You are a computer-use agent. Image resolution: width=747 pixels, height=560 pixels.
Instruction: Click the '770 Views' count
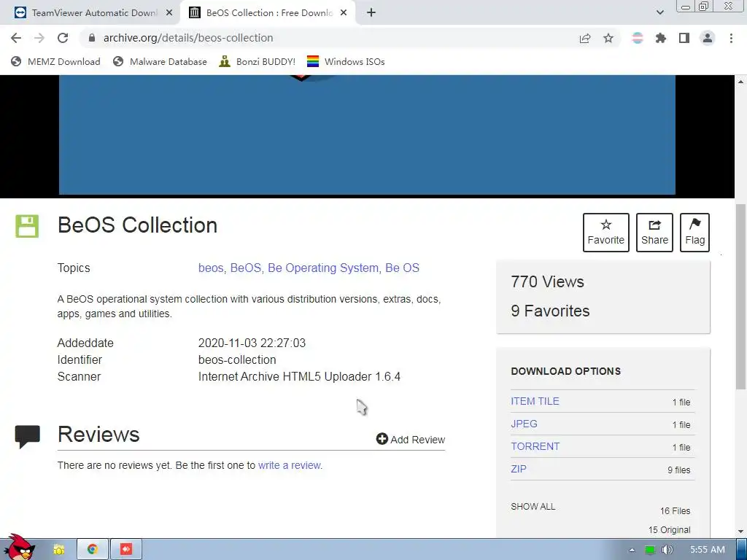tap(547, 282)
